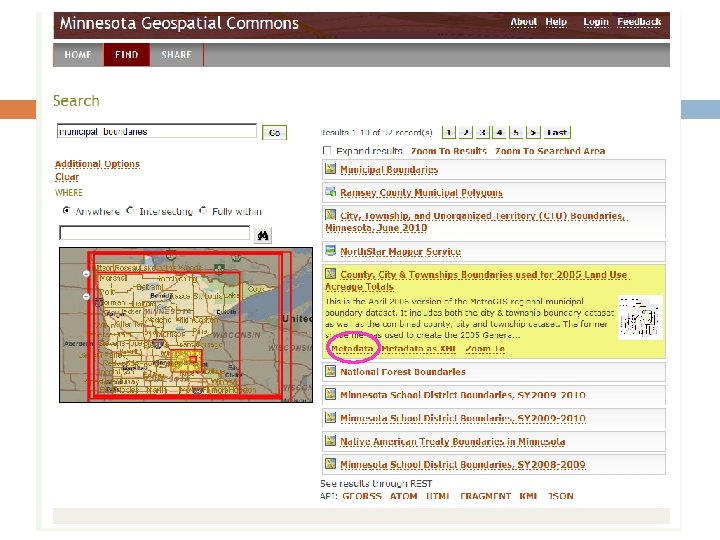The width and height of the screenshot is (720, 540).
Task: Click the dataset icon beside Municipal Boundaries
Action: (x=330, y=169)
